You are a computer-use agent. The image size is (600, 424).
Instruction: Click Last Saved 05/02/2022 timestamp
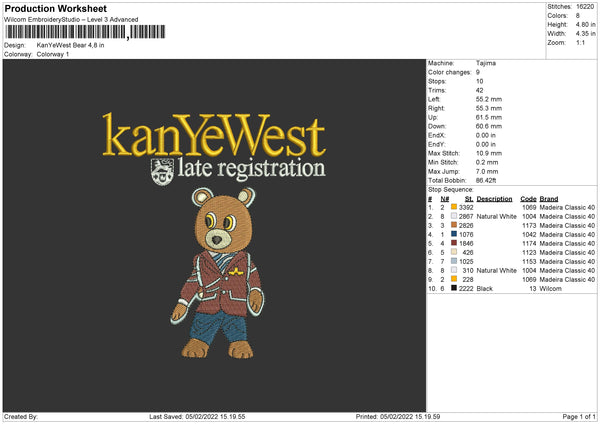pos(197,416)
